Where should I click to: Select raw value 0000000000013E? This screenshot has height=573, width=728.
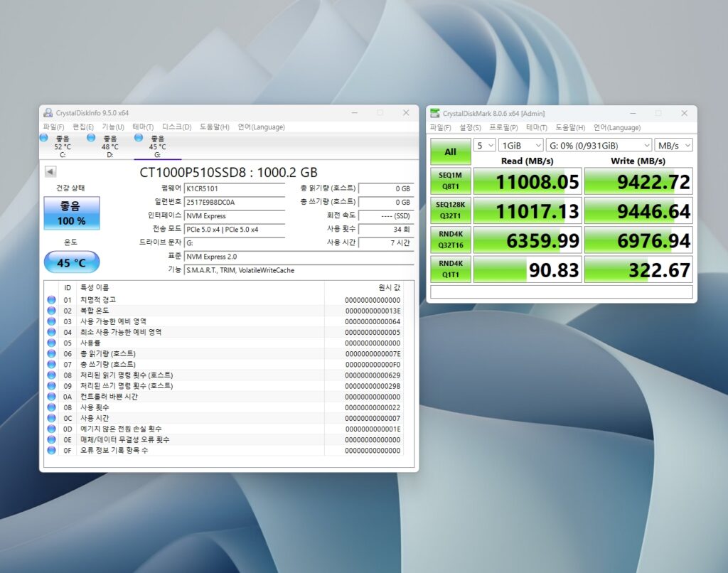373,311
